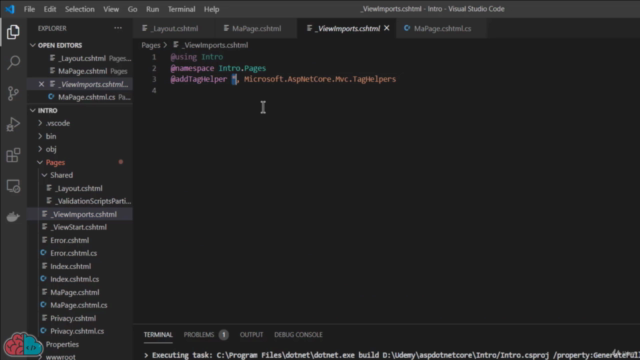Collapse the Shared folder
Image resolution: width=640 pixels, height=360 pixels.
[80, 175]
